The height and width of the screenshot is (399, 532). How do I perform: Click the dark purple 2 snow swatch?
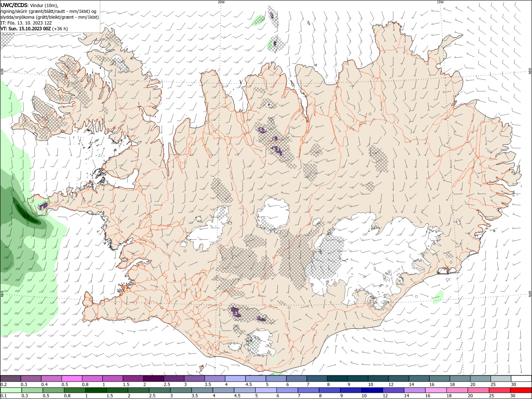(153, 378)
